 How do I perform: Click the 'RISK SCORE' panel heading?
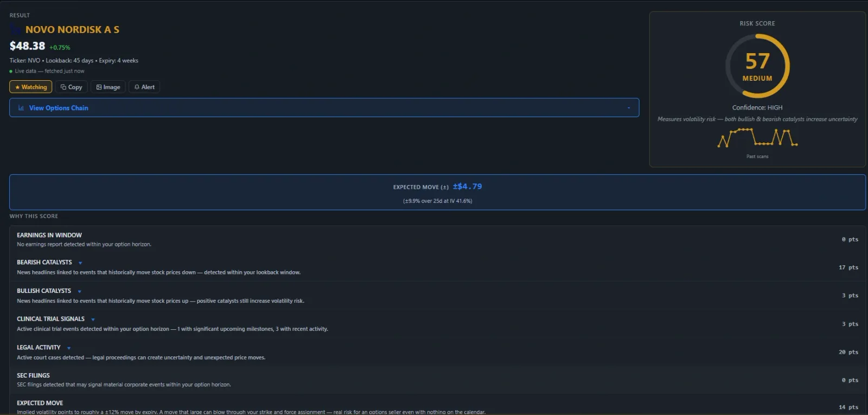[757, 23]
